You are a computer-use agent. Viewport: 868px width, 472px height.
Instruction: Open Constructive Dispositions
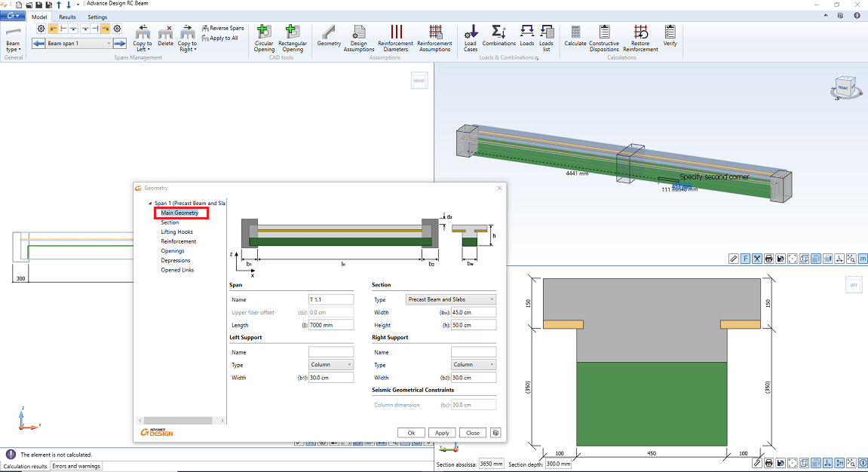tap(604, 38)
